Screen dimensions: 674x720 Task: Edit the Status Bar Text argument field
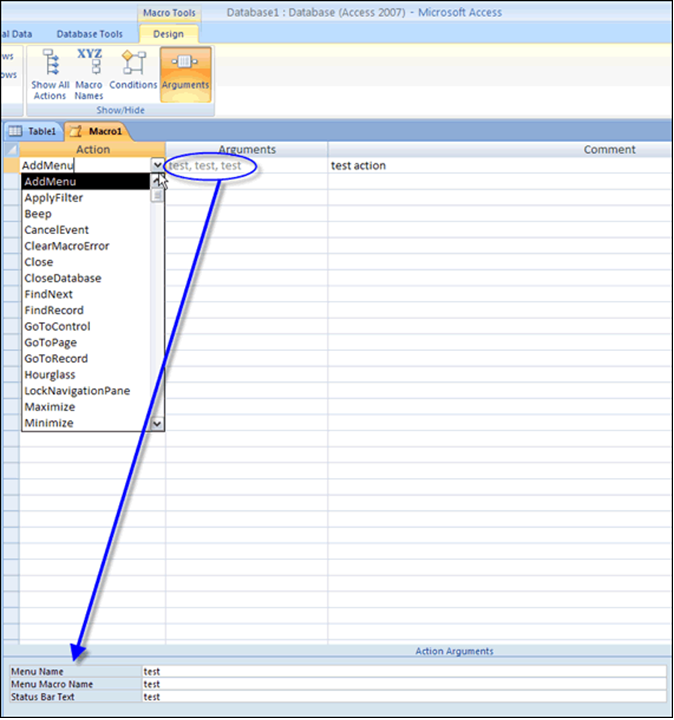404,697
